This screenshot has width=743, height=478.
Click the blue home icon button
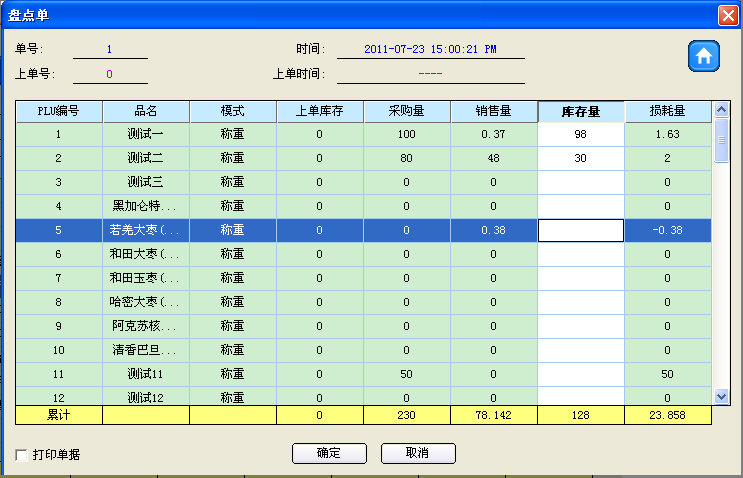pos(703,56)
